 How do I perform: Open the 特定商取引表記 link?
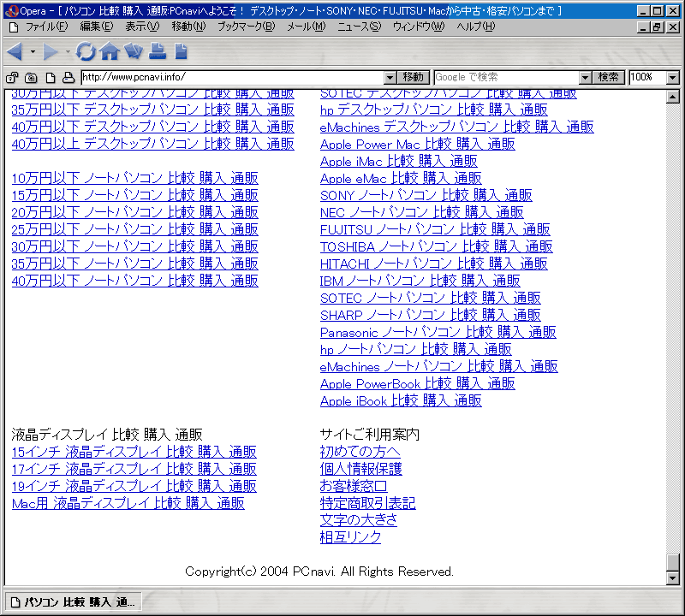point(368,503)
